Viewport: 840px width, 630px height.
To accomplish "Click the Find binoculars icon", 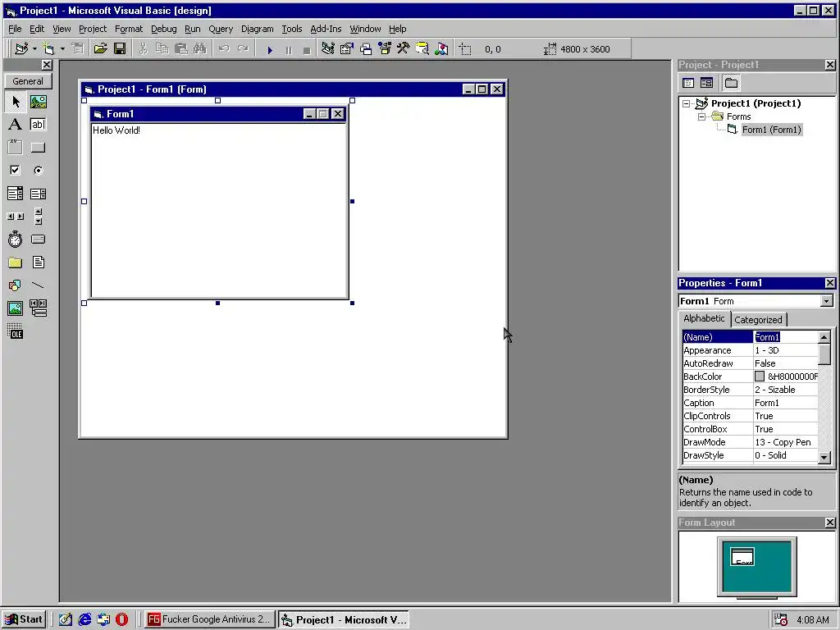I will (200, 48).
